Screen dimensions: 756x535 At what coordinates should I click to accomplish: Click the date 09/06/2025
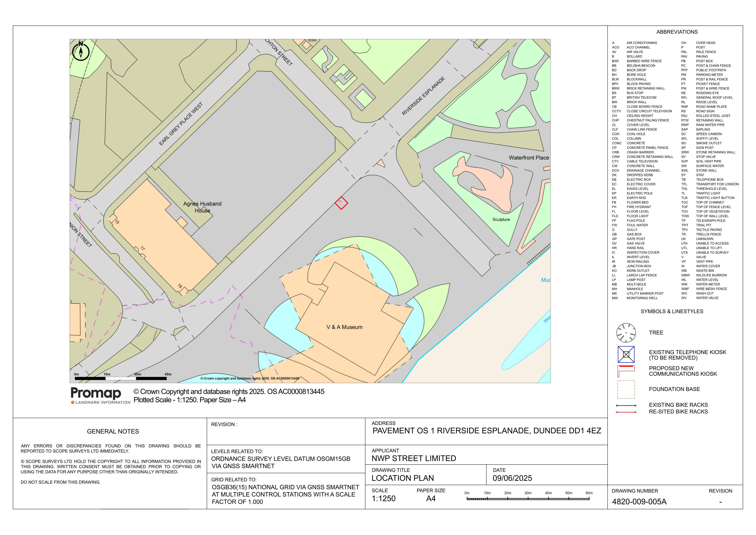click(512, 478)
